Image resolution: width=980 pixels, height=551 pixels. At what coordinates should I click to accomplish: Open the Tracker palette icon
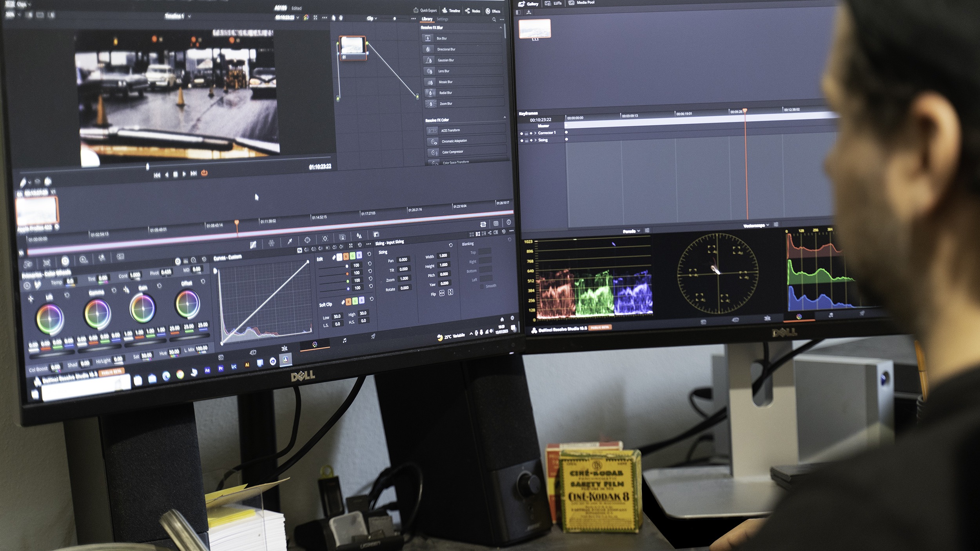tap(325, 238)
